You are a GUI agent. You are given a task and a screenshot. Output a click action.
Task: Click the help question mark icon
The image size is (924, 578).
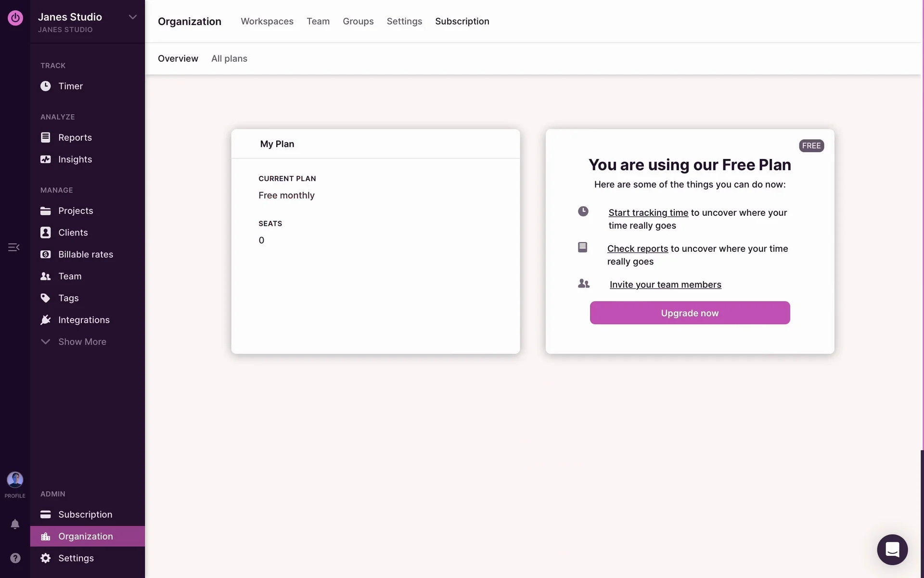15,558
